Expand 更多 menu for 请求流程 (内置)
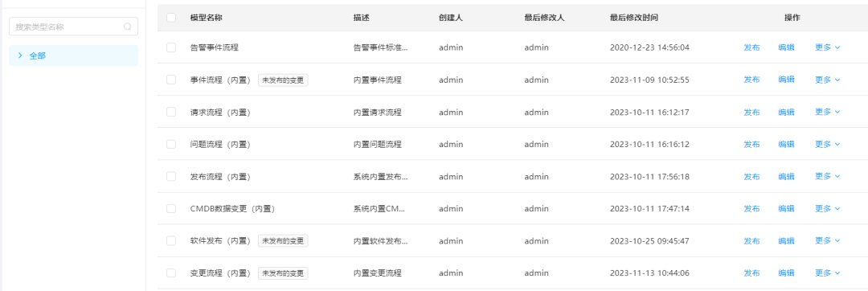 click(x=828, y=112)
